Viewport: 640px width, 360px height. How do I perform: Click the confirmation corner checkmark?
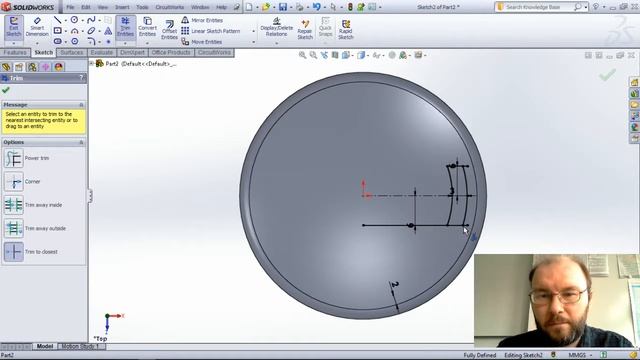coord(607,75)
